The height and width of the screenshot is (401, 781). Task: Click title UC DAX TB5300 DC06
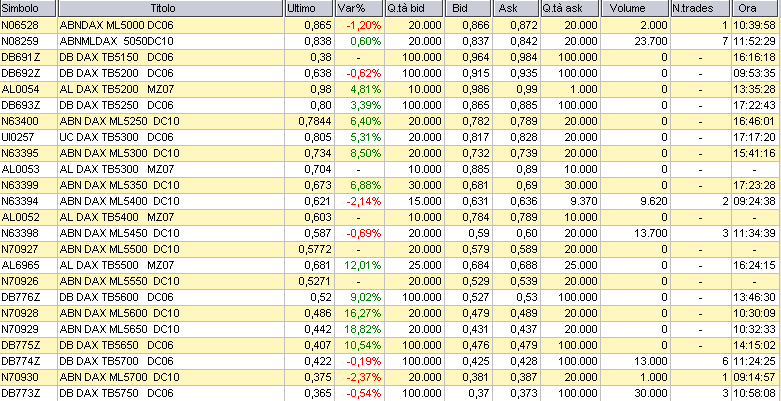pyautogui.click(x=117, y=137)
